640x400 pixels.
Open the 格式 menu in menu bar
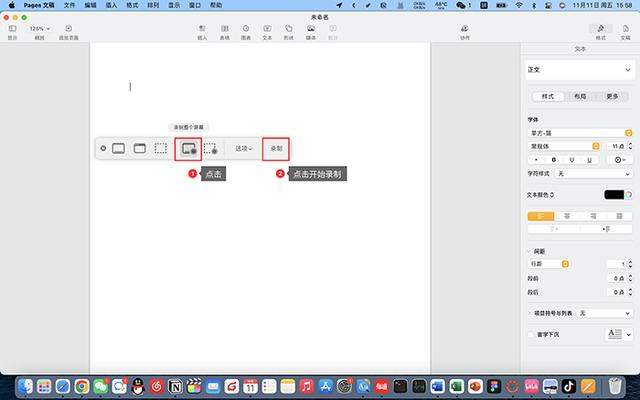[x=132, y=5]
